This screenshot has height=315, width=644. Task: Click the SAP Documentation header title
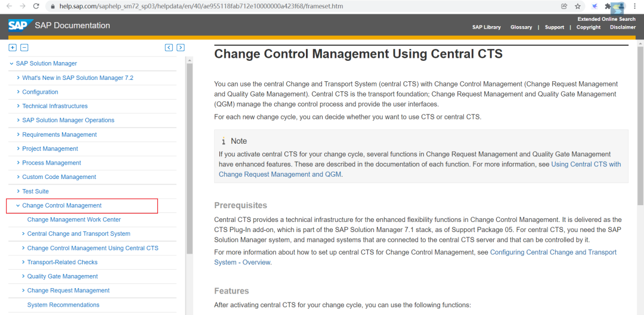coord(72,26)
